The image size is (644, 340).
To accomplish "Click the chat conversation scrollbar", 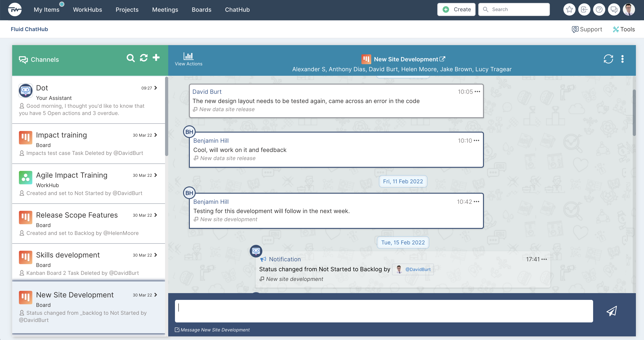I will 634,113.
